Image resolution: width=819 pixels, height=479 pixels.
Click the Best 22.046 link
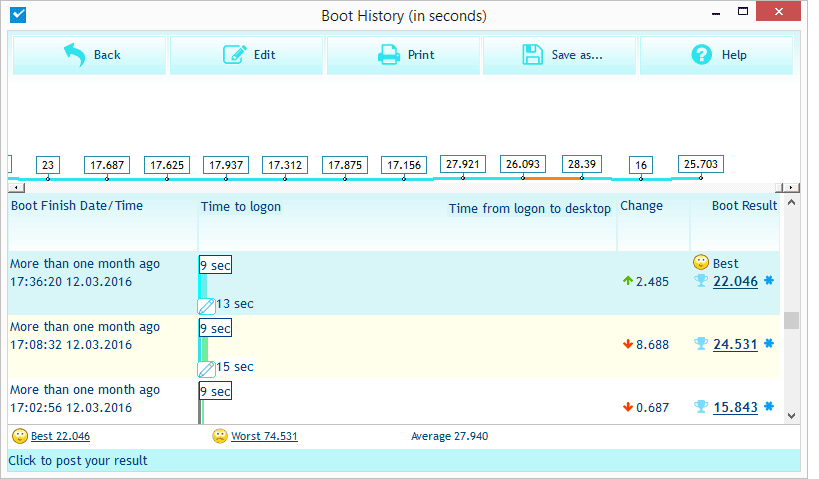60,436
